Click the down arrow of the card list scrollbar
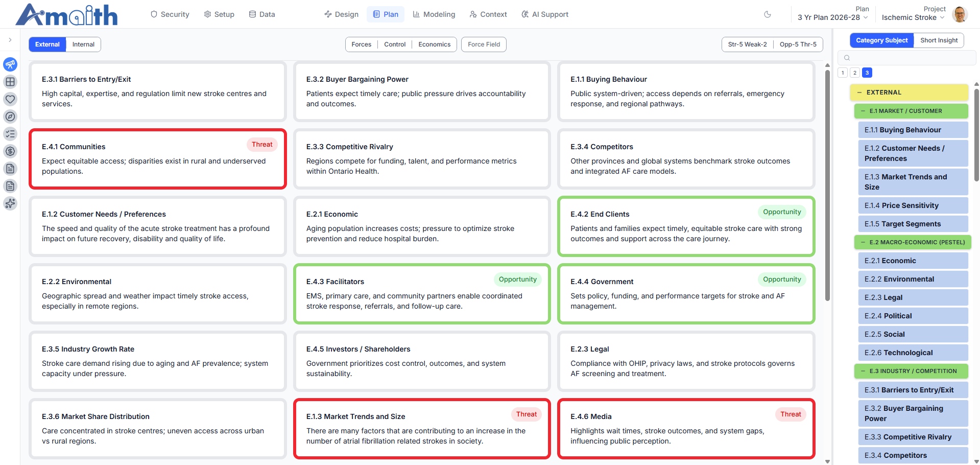This screenshot has height=465, width=980. coord(827,461)
